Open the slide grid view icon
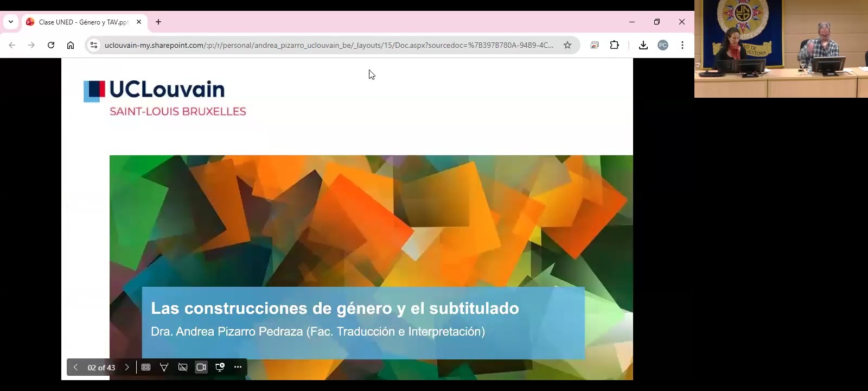Viewport: 868px width, 391px height. coord(146,367)
